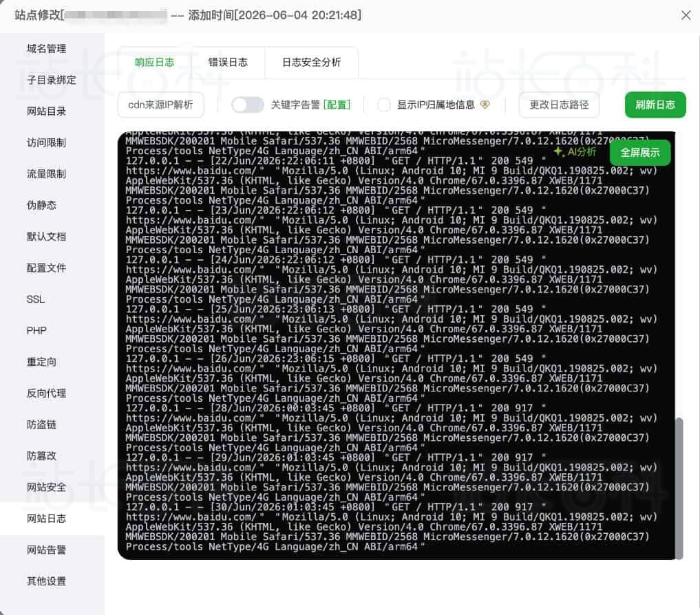Click the AI分析 sparkle icon

point(558,152)
